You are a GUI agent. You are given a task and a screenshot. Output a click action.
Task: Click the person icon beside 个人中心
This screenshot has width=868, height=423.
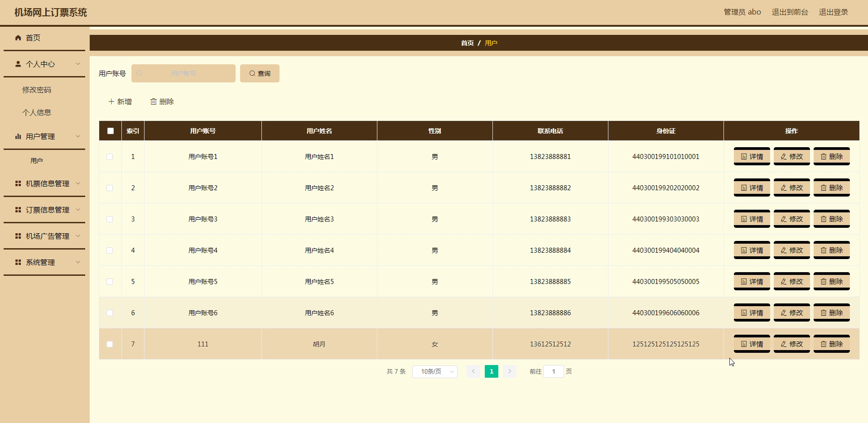(18, 64)
